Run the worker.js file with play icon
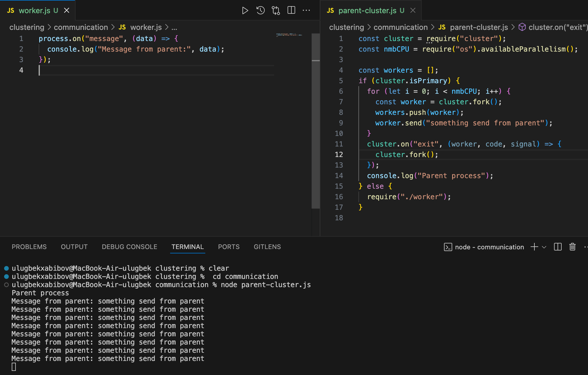Image resolution: width=588 pixels, height=375 pixels. click(245, 11)
